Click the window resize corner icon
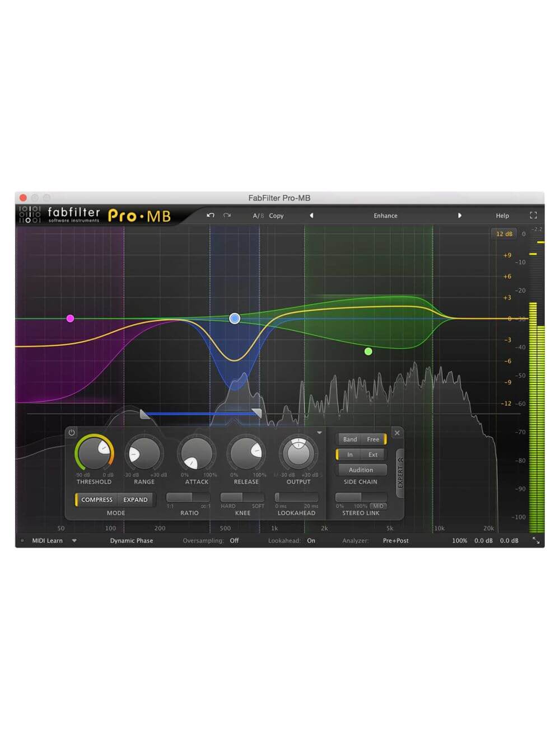This screenshot has height=739, width=560. click(536, 541)
